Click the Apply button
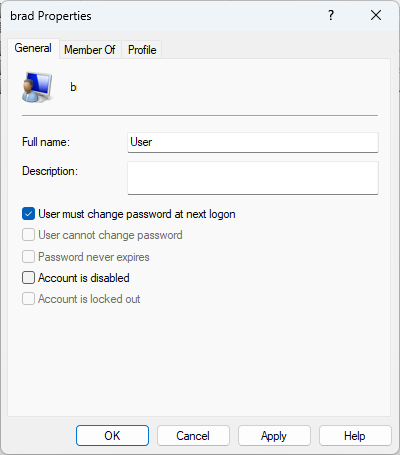This screenshot has height=455, width=400. point(274,435)
